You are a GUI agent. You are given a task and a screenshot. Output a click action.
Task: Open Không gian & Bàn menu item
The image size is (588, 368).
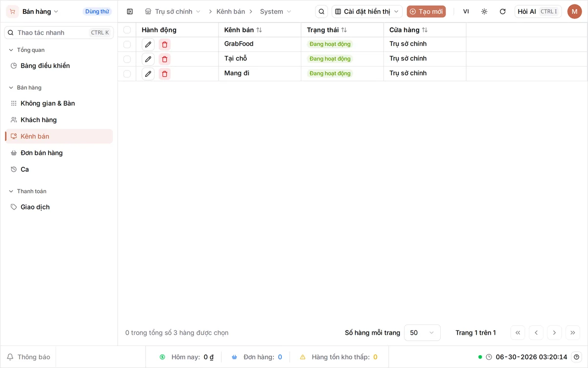pyautogui.click(x=59, y=103)
